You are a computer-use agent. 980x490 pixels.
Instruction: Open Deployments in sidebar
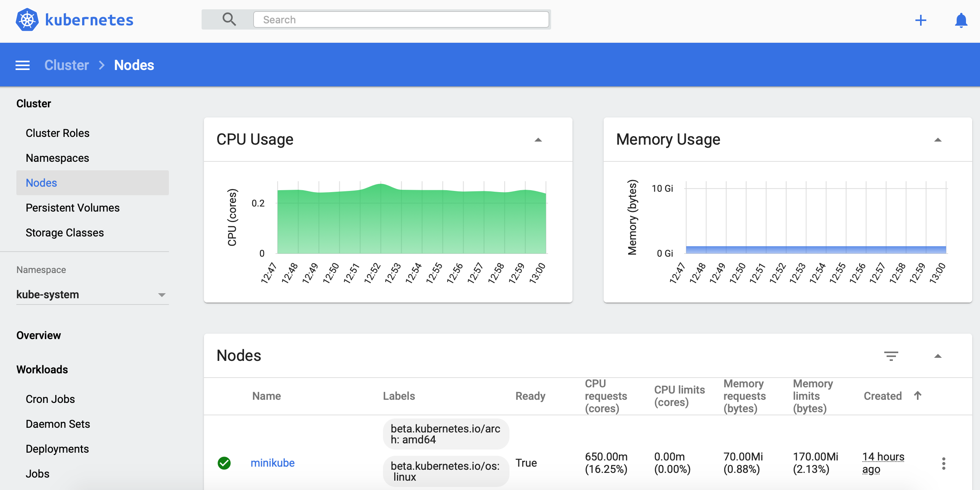point(57,449)
